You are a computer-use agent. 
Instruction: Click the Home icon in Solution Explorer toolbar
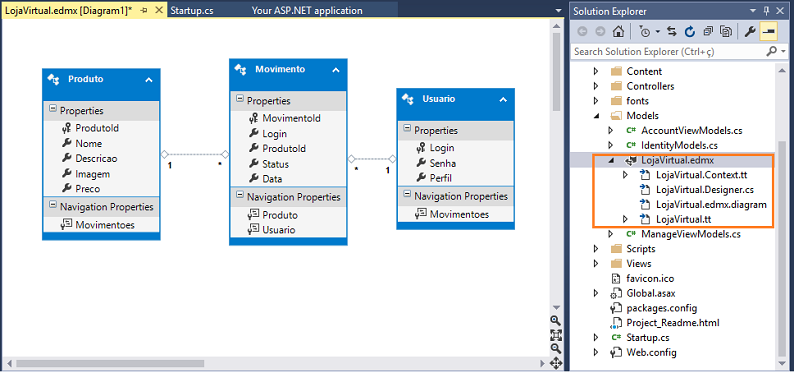point(618,32)
